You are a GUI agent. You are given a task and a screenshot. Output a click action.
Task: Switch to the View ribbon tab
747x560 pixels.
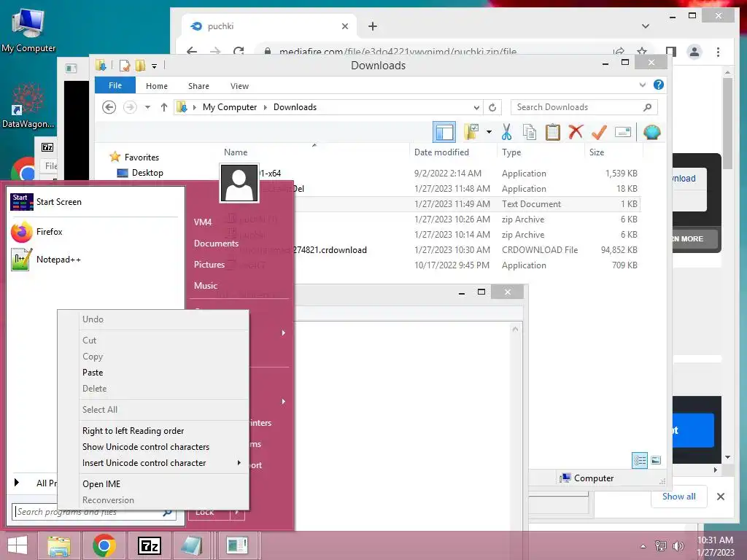coord(239,86)
